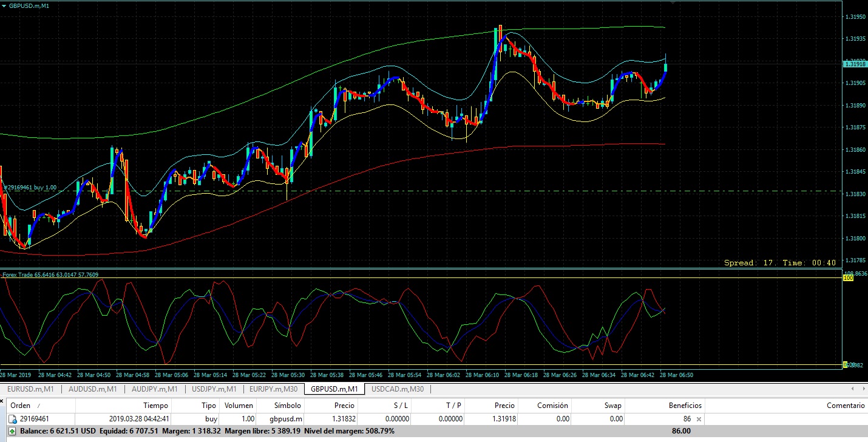The height and width of the screenshot is (442, 868).
Task: Click the Balance summary row text
Action: (x=207, y=431)
